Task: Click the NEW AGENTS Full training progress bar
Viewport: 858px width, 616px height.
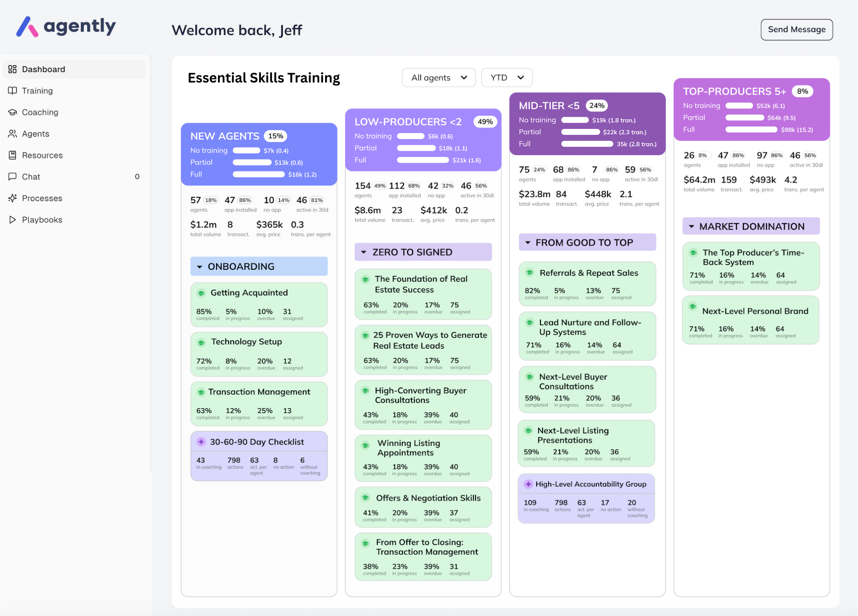Action: click(258, 174)
